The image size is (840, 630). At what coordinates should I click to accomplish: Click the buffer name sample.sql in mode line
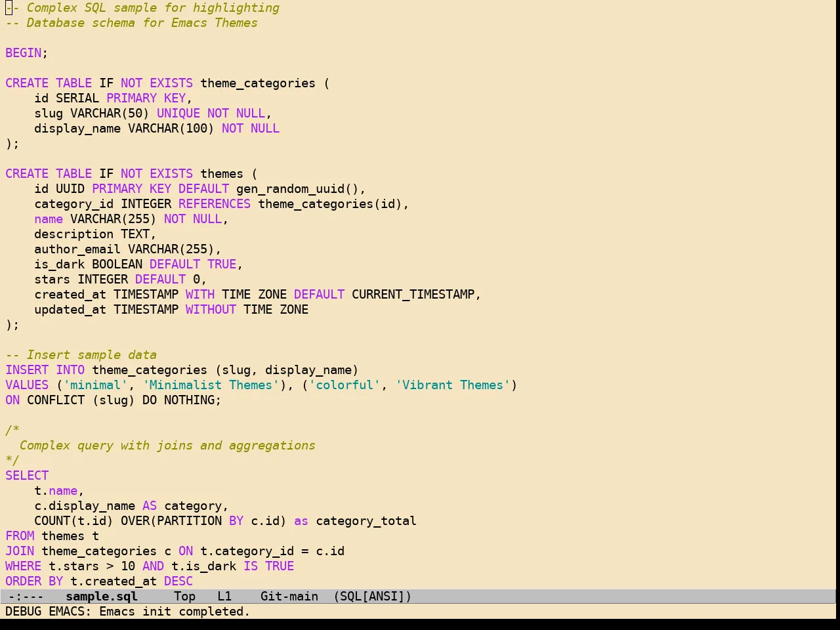click(x=102, y=597)
